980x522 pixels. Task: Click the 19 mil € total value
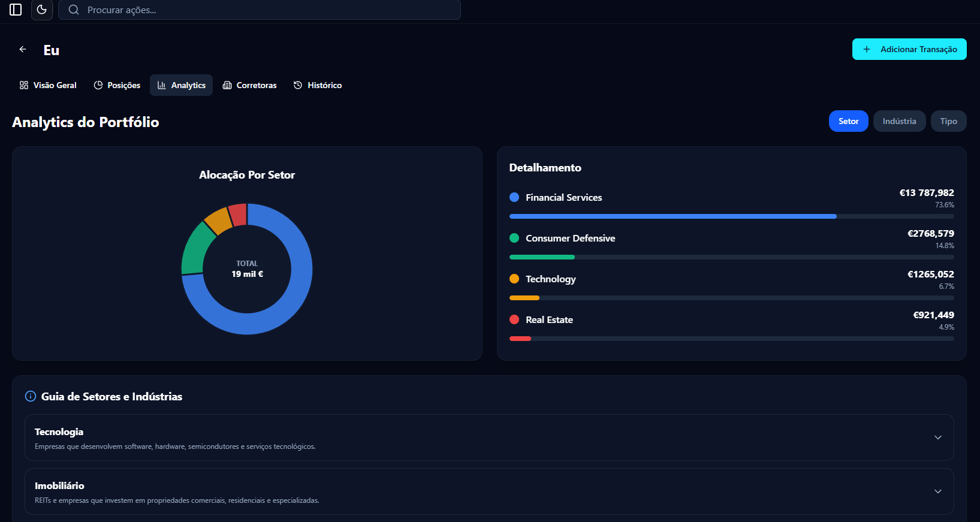247,274
